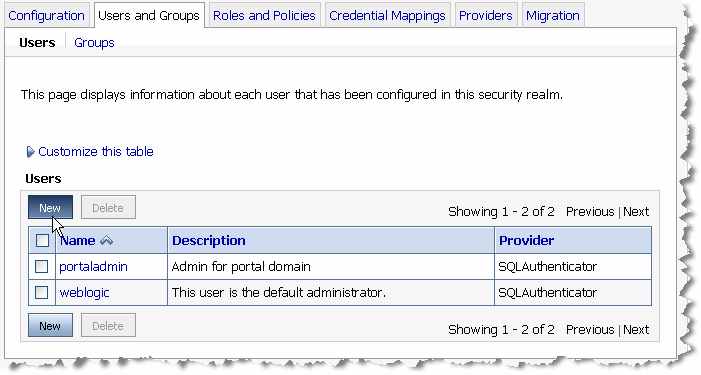Screen dimensions: 701x375
Task: Open the Configuration tab
Action: [46, 16]
